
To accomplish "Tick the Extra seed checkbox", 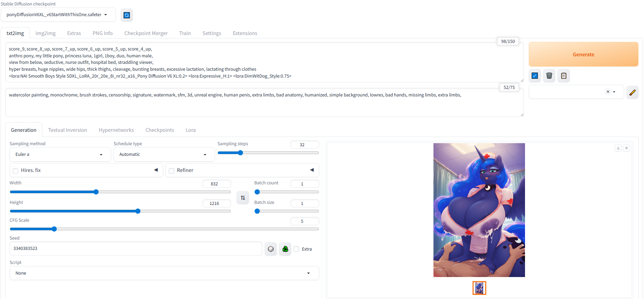I will click(x=296, y=249).
